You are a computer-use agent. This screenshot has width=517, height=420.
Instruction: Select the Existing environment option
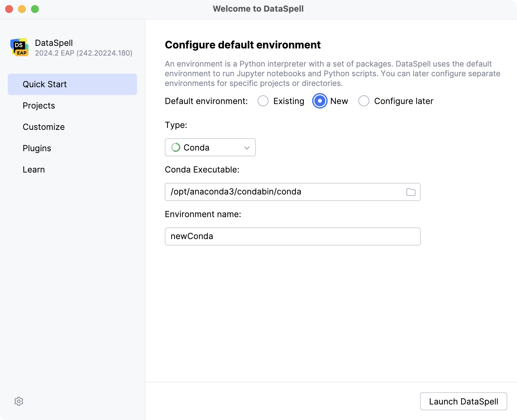click(263, 101)
